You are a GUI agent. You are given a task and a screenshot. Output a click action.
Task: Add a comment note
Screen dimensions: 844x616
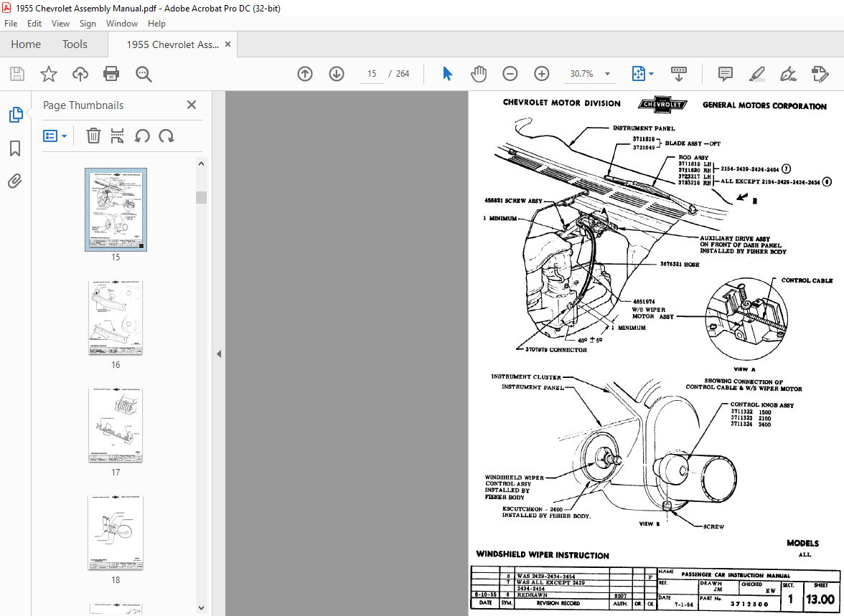tap(725, 74)
